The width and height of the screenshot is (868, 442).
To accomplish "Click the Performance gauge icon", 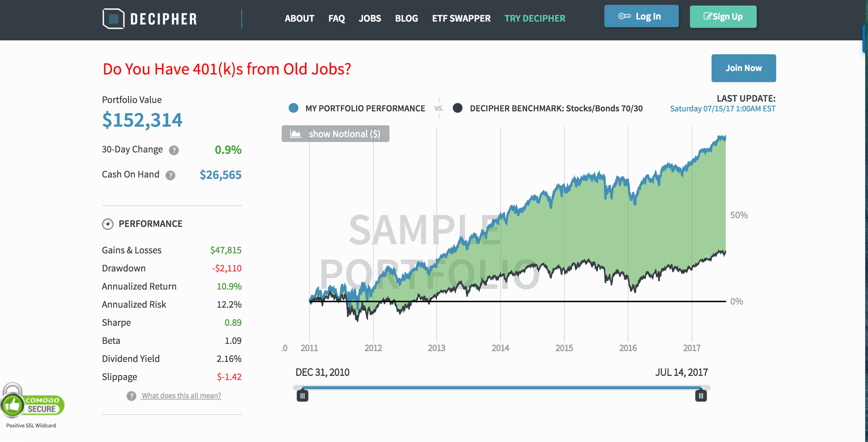I will (x=108, y=224).
